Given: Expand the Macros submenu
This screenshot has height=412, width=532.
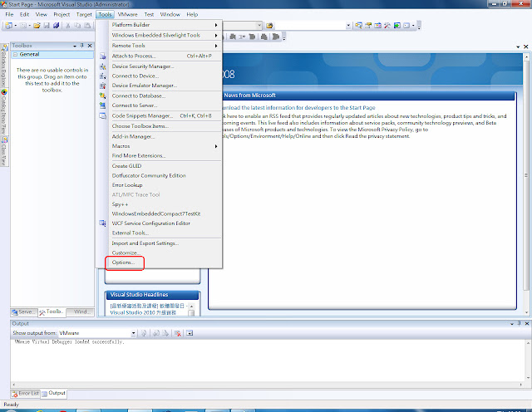Looking at the screenshot, I should point(216,146).
